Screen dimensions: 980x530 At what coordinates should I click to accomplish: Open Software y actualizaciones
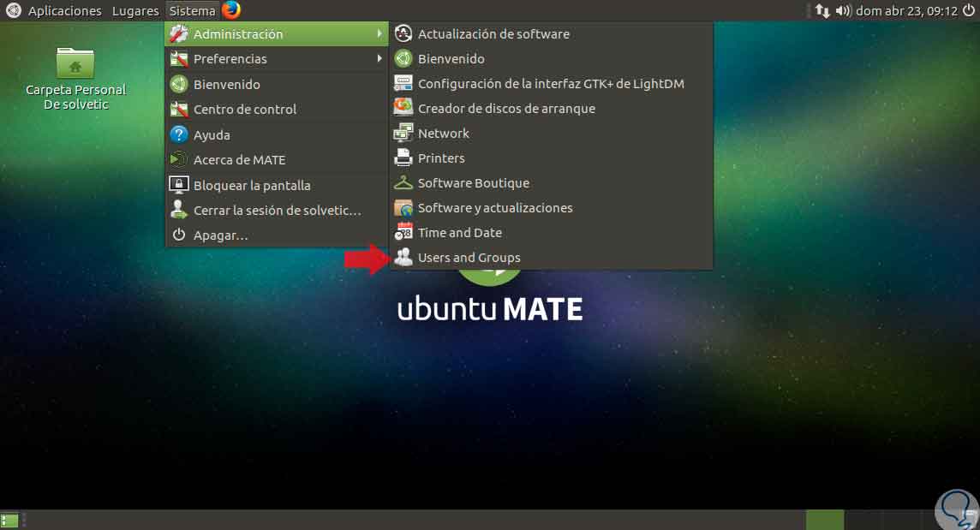pyautogui.click(x=552, y=207)
